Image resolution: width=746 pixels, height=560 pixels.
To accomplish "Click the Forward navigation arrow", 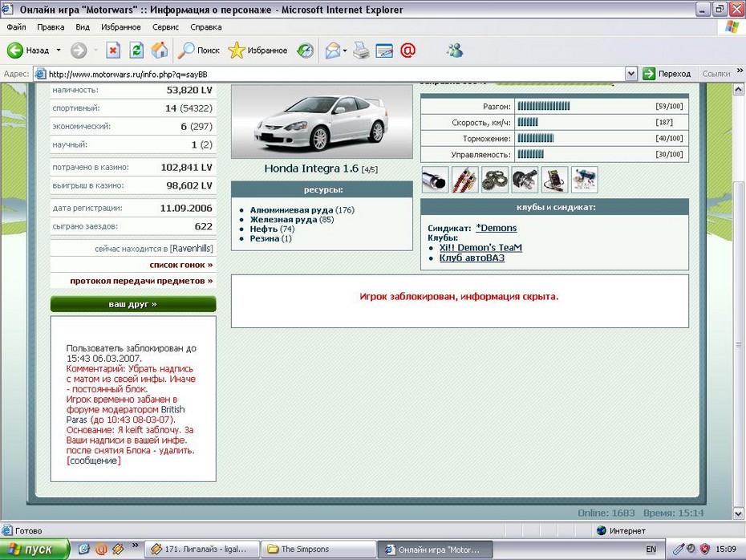I will click(x=79, y=50).
